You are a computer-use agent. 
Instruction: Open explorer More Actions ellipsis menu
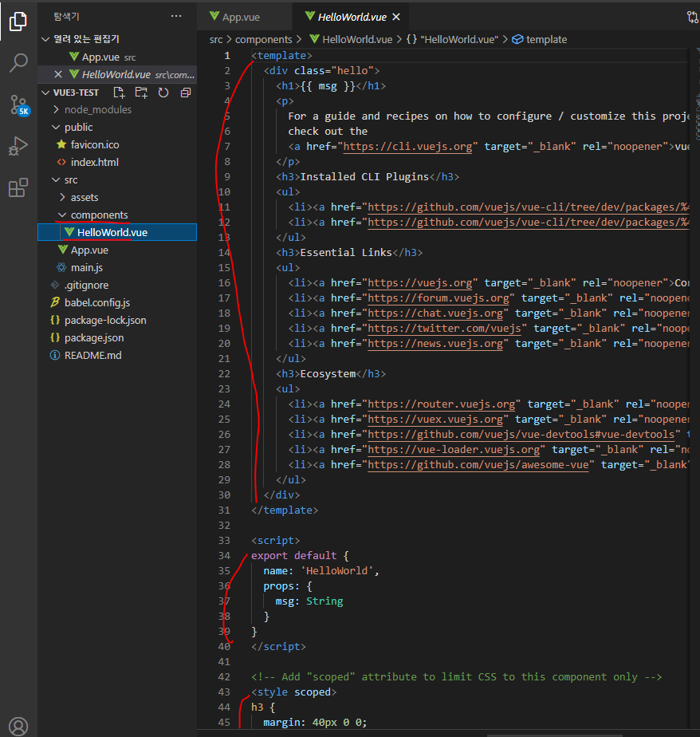(x=176, y=17)
